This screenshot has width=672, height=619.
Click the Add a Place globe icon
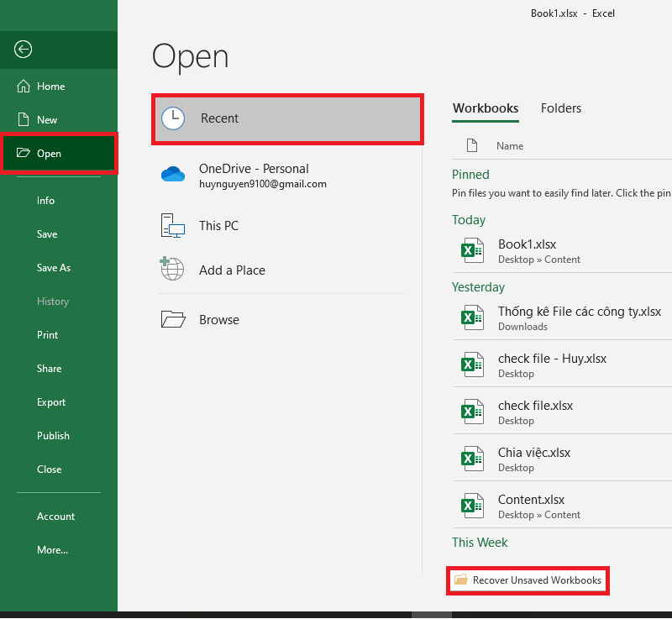pos(172,270)
